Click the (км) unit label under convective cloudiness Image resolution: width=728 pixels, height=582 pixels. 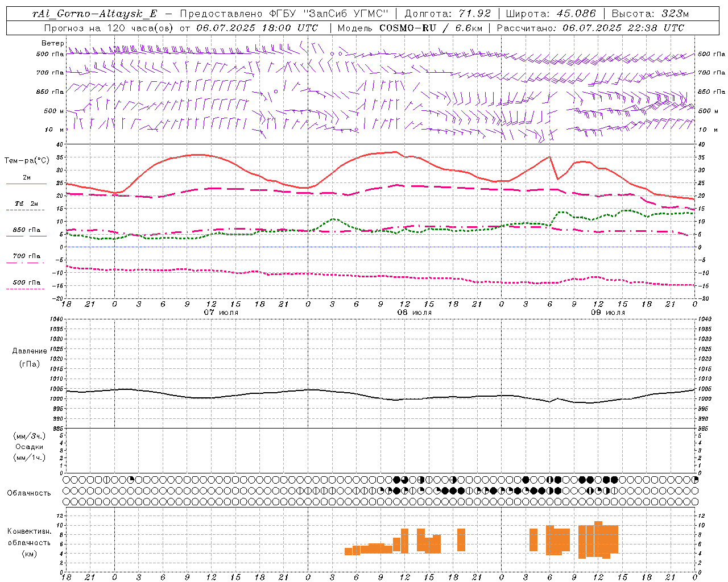pyautogui.click(x=29, y=554)
